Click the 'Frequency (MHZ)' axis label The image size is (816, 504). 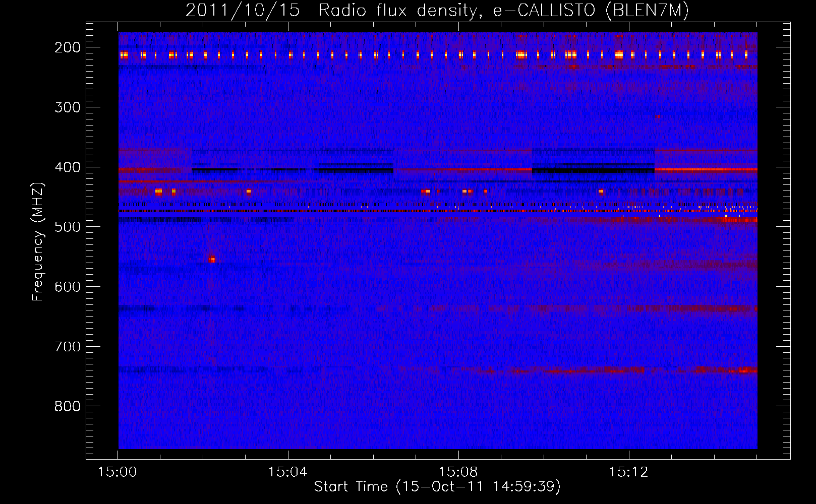pos(38,241)
